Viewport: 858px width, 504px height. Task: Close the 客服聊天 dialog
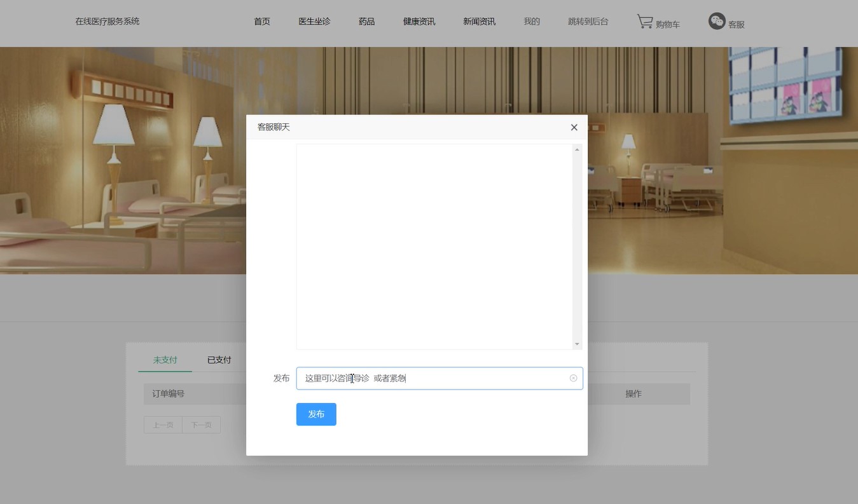574,127
